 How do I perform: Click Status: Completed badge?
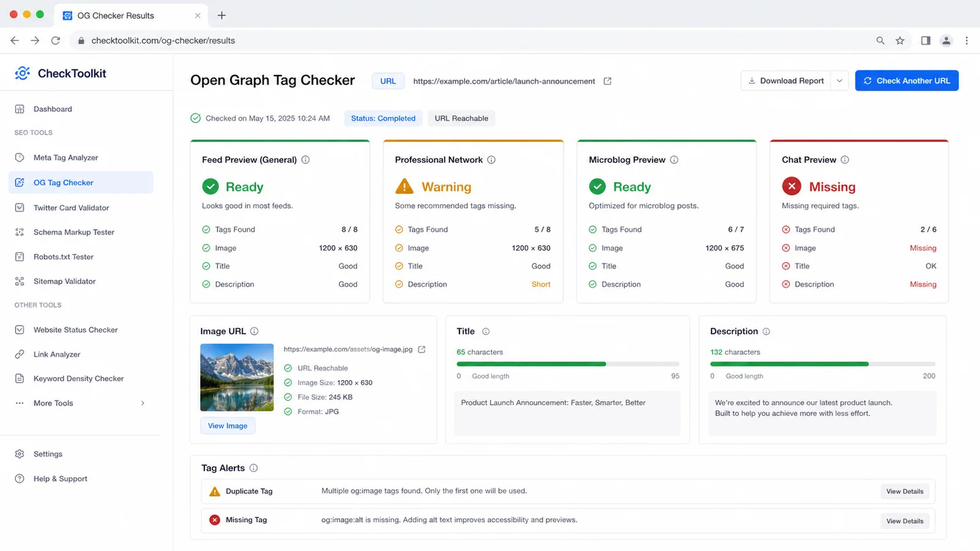pos(383,118)
